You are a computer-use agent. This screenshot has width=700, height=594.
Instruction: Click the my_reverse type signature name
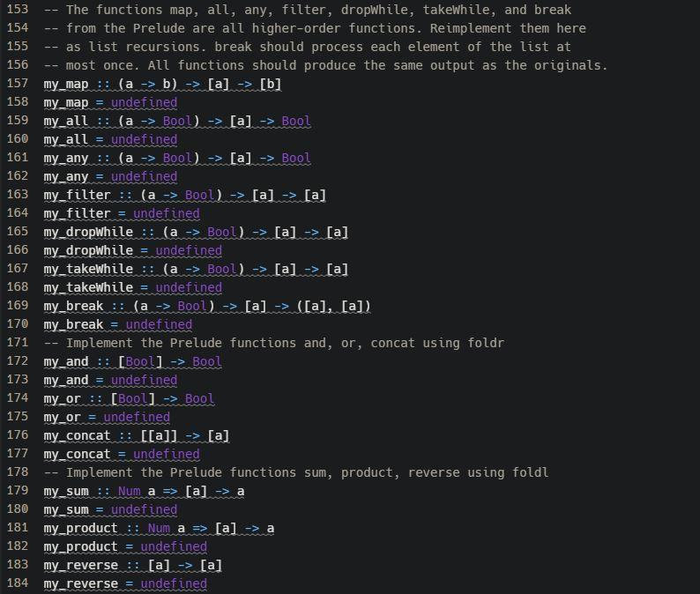(80, 566)
